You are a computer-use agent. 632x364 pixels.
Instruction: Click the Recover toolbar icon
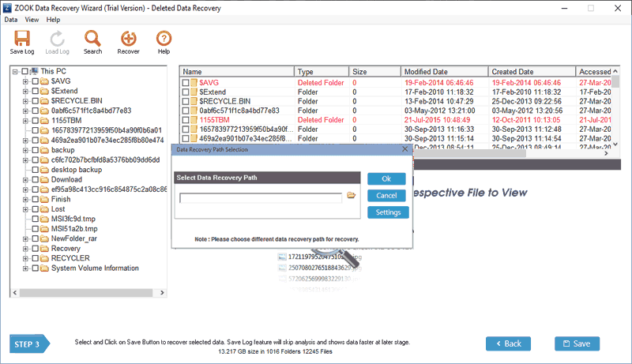[x=128, y=43]
